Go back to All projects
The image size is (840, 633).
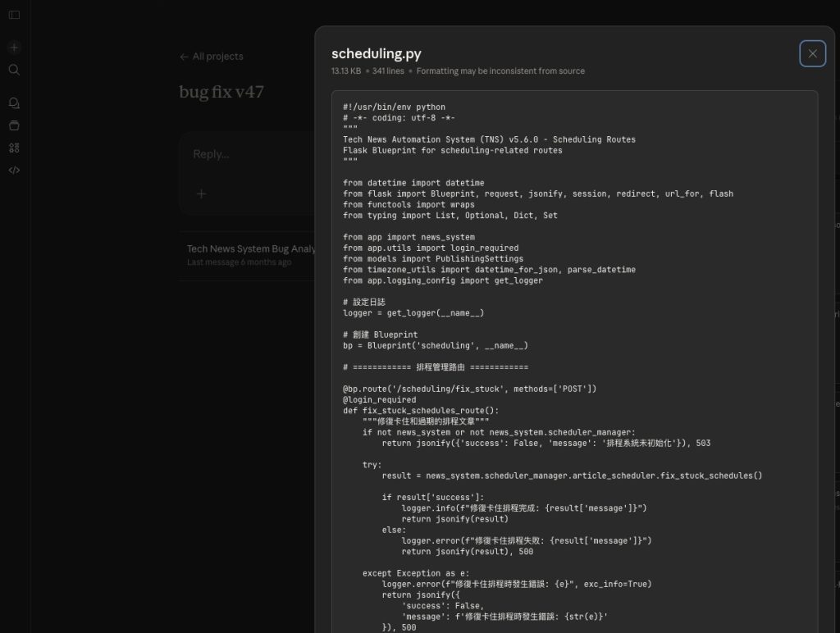coord(212,56)
